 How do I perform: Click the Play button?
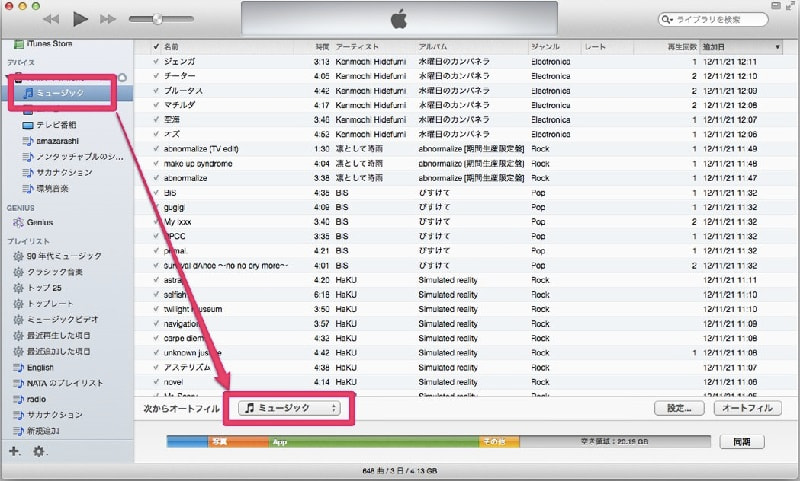[x=80, y=19]
